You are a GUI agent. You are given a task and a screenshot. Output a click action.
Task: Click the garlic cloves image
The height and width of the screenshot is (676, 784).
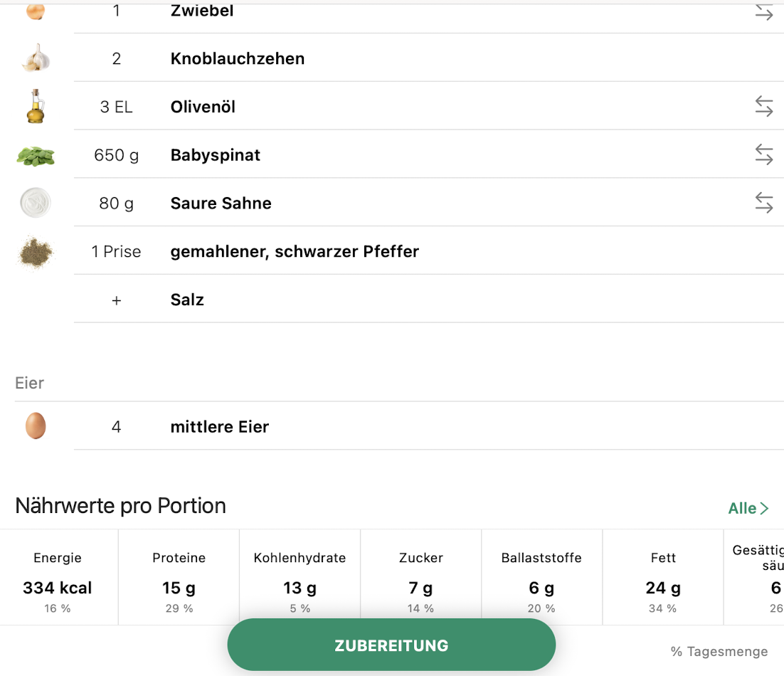35,58
